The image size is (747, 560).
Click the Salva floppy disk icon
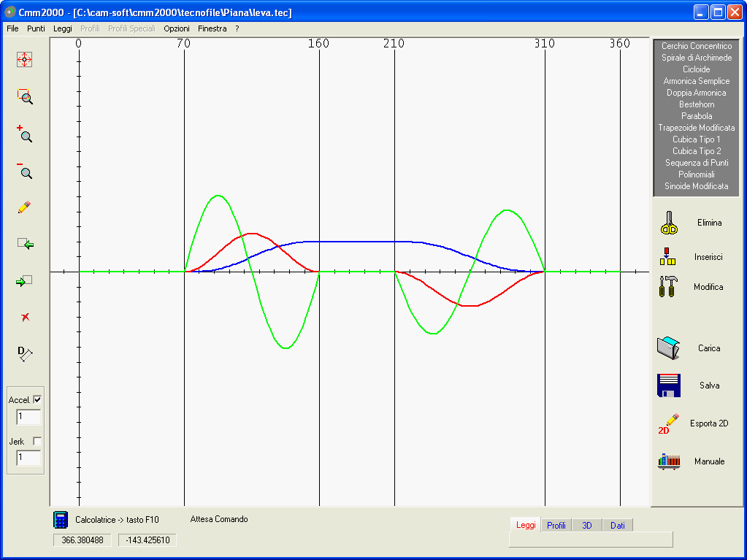[669, 386]
